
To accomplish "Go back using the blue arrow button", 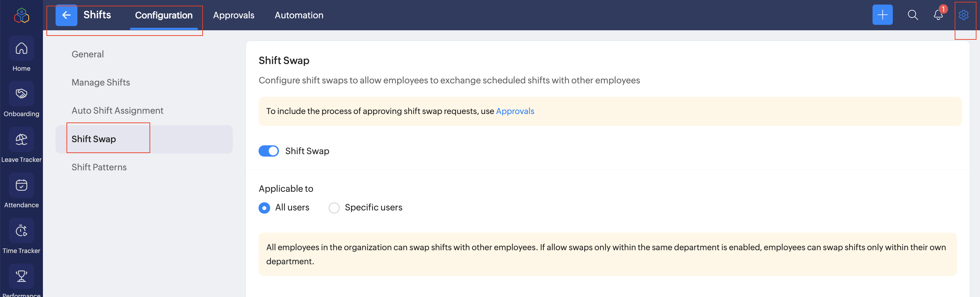I will [x=66, y=15].
